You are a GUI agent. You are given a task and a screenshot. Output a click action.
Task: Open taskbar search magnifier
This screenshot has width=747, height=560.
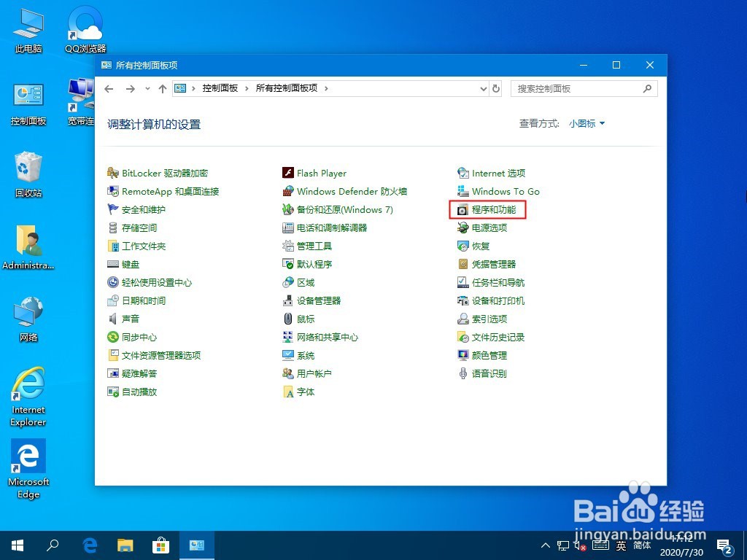click(x=53, y=545)
